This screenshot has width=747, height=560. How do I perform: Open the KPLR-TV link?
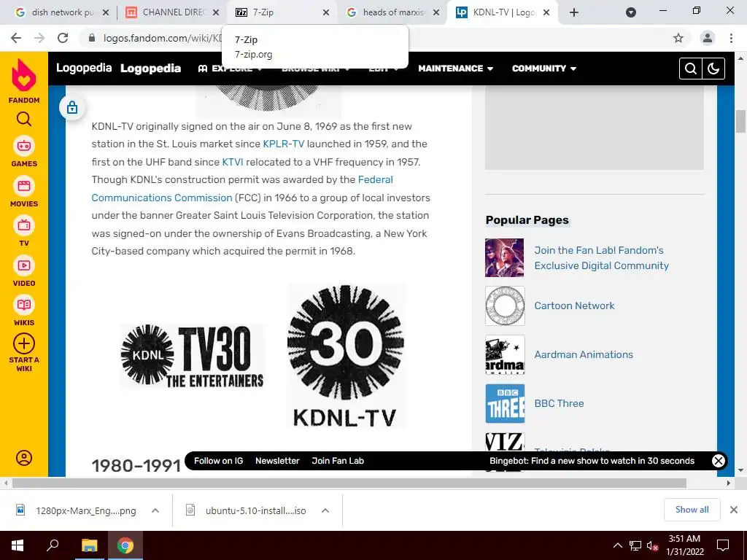pyautogui.click(x=284, y=144)
